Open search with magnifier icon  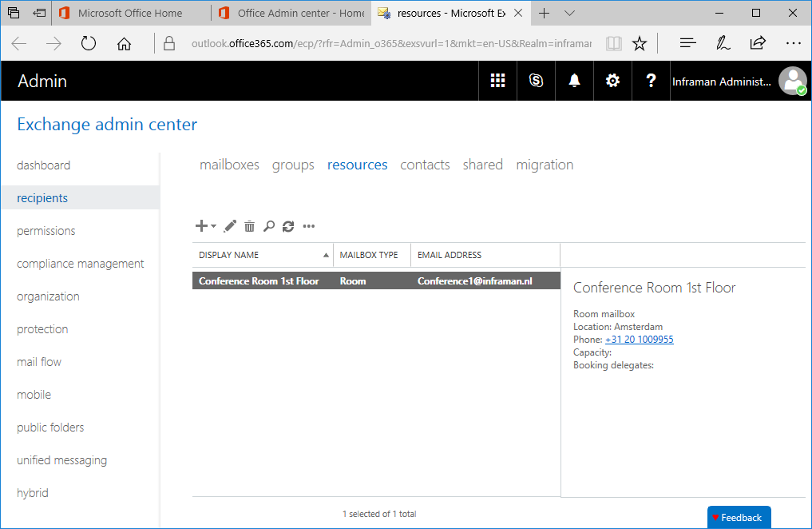pos(269,227)
